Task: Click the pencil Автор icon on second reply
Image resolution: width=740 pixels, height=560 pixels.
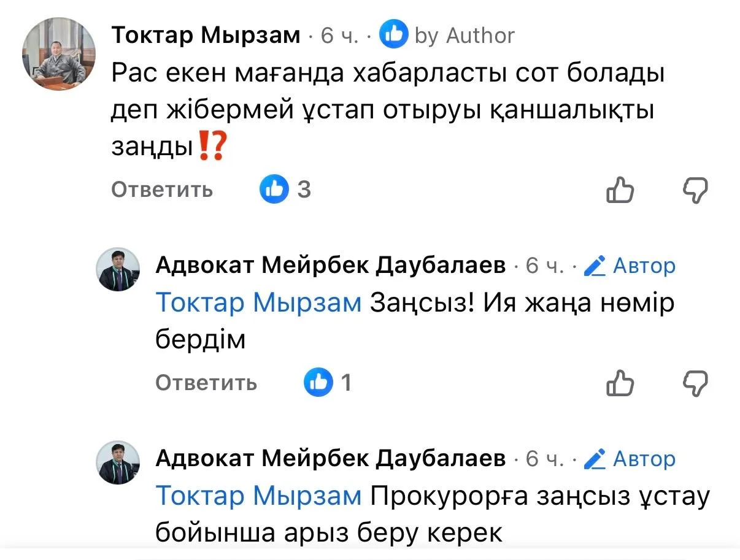Action: pos(595,458)
